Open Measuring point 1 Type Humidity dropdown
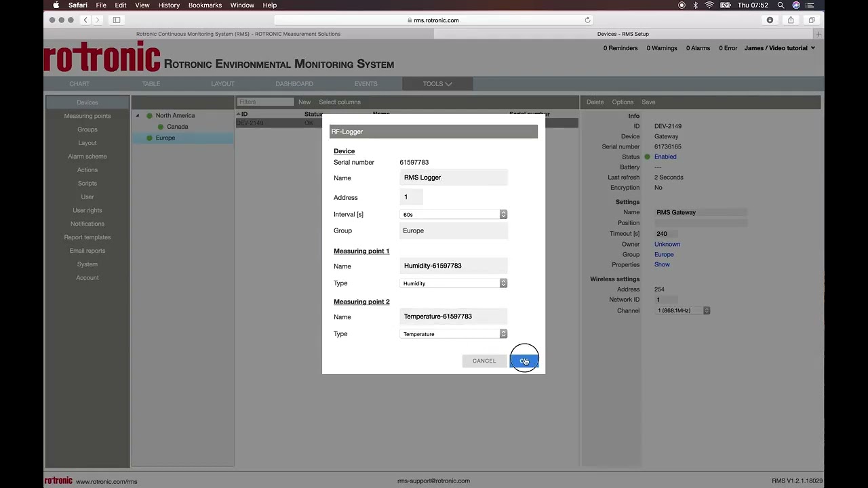The image size is (868, 488). pyautogui.click(x=454, y=283)
